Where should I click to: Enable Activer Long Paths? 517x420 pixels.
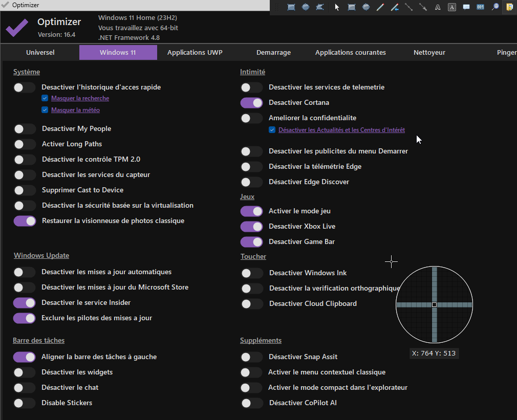25,144
